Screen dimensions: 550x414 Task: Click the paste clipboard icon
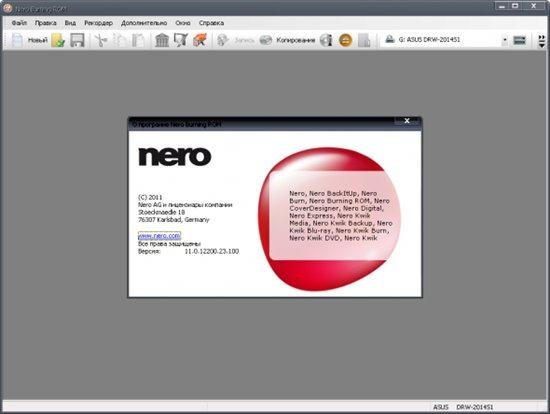pos(138,40)
